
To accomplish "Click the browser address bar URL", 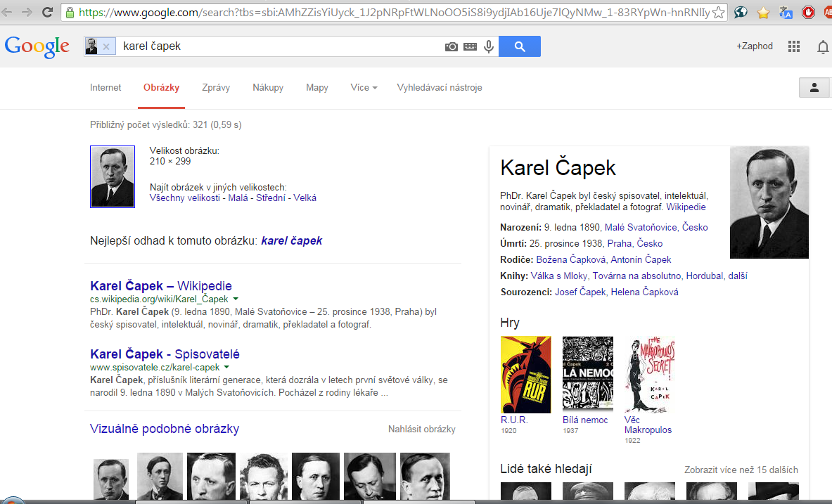I will click(394, 12).
